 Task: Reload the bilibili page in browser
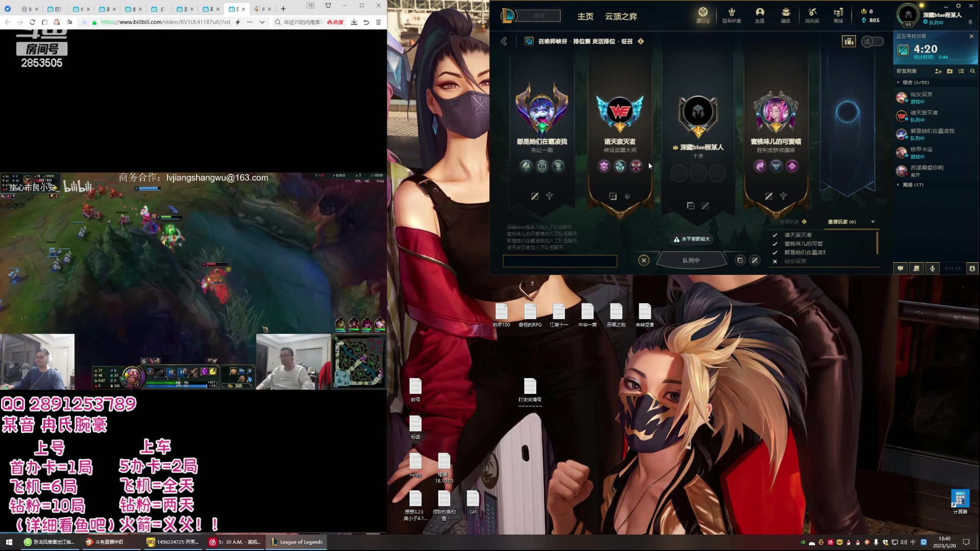click(x=32, y=22)
